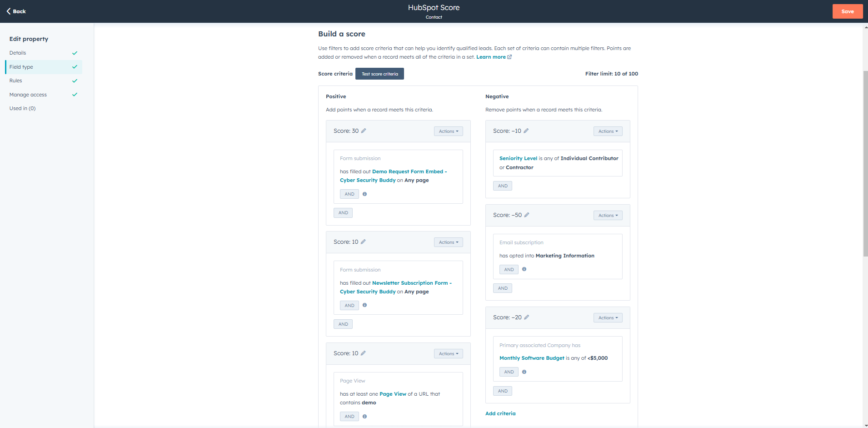The width and height of the screenshot is (868, 428).
Task: Open Actions dropdown for Newsletter Subscription Form score set
Action: pyautogui.click(x=448, y=242)
